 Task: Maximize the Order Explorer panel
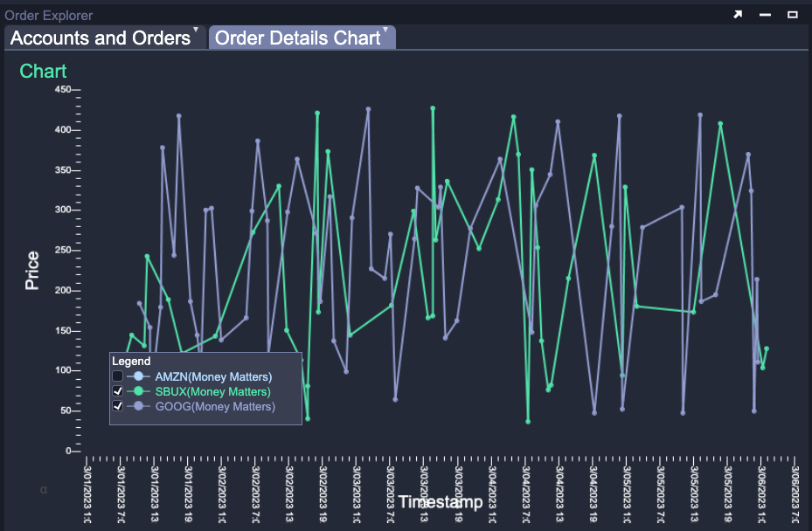793,15
